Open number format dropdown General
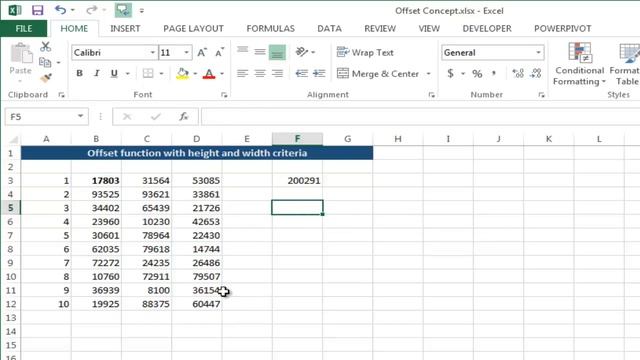 538,53
